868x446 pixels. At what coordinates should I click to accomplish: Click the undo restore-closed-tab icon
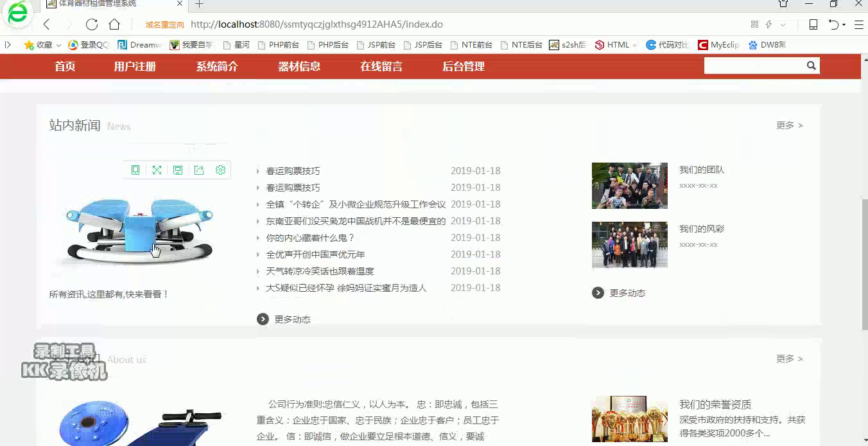[833, 24]
